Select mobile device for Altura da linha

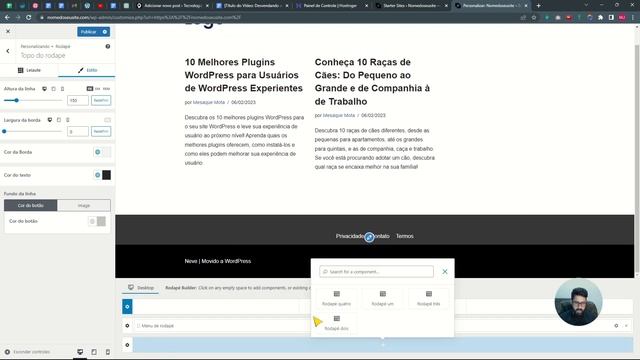coord(62,89)
